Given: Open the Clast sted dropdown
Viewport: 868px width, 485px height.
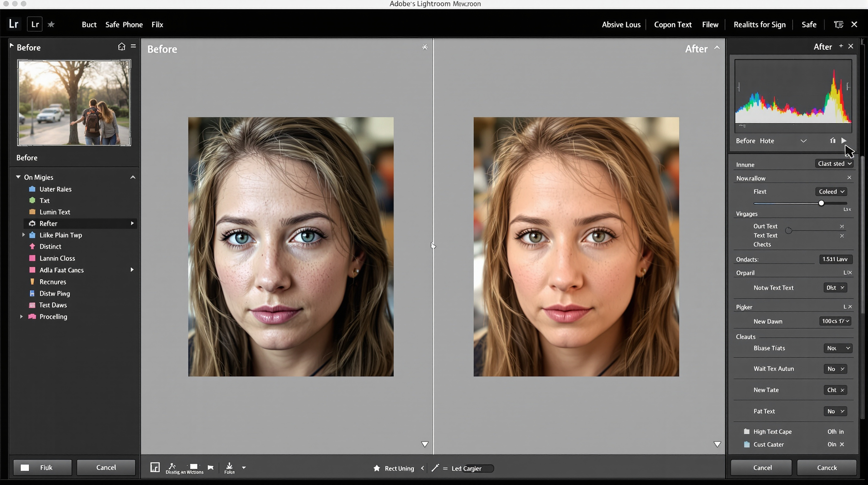Looking at the screenshot, I should [x=835, y=164].
